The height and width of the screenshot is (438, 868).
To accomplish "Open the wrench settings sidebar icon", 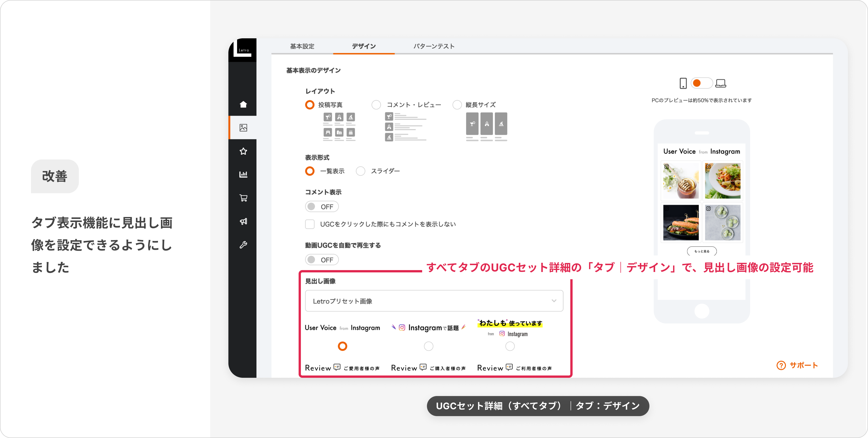I will (243, 245).
